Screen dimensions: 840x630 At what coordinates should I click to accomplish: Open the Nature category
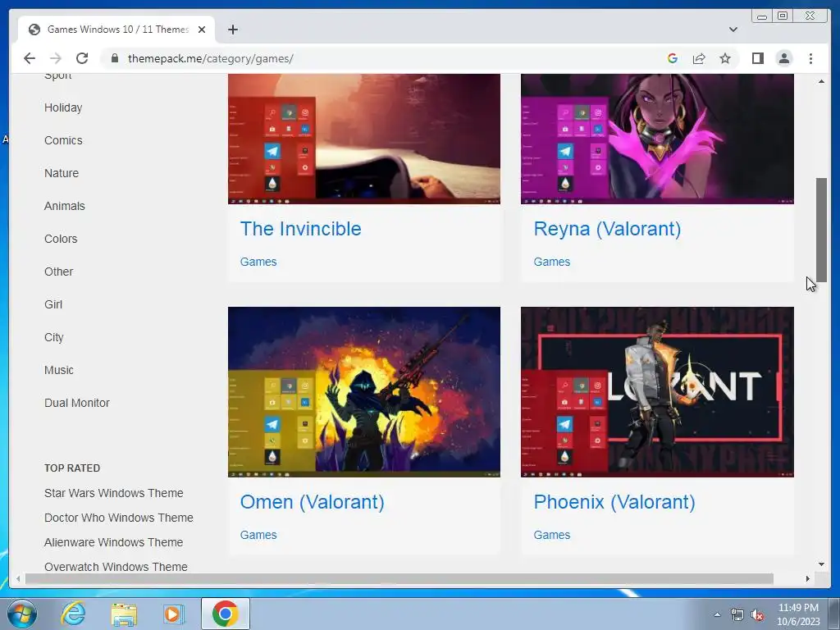(62, 173)
